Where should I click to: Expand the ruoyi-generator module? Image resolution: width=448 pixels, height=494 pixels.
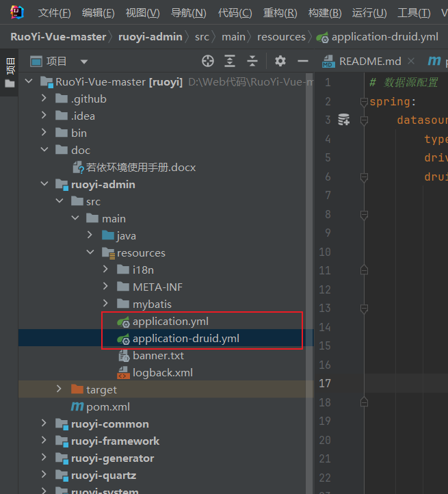[44, 457]
